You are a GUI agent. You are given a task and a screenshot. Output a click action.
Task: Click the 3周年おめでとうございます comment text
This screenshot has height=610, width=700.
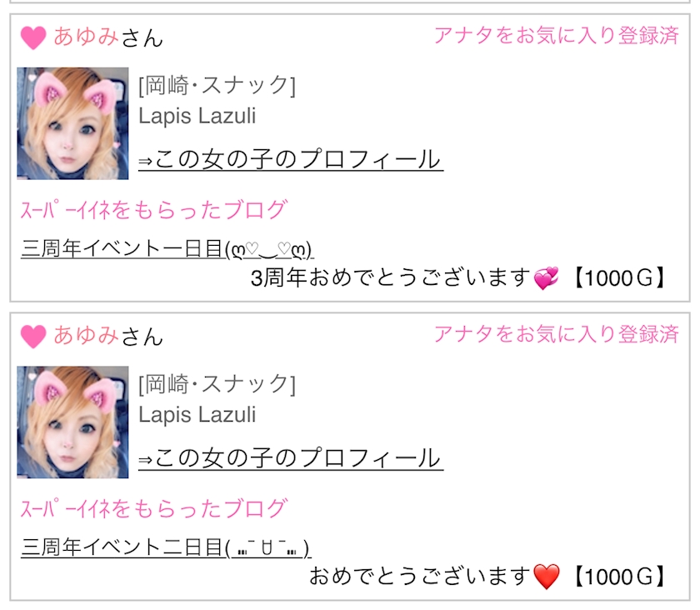391,277
